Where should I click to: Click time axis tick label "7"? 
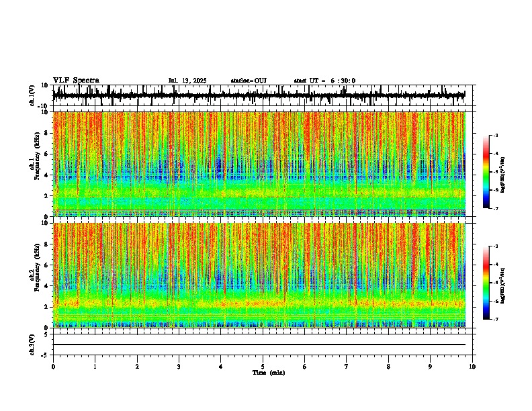pyautogui.click(x=347, y=367)
